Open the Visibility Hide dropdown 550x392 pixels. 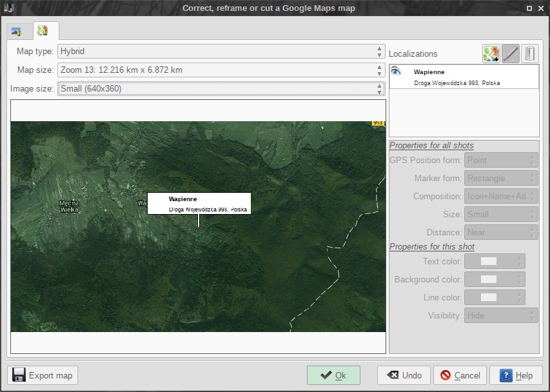pyautogui.click(x=501, y=315)
